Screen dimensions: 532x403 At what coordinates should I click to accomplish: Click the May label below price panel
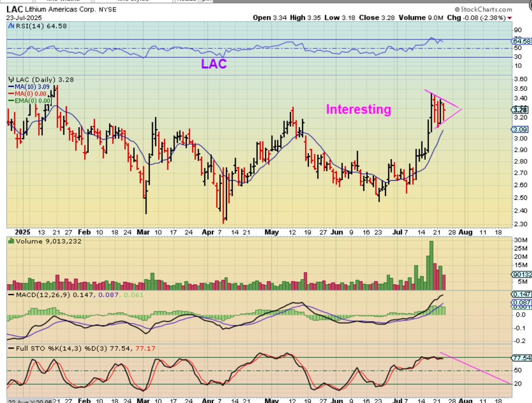(x=271, y=233)
